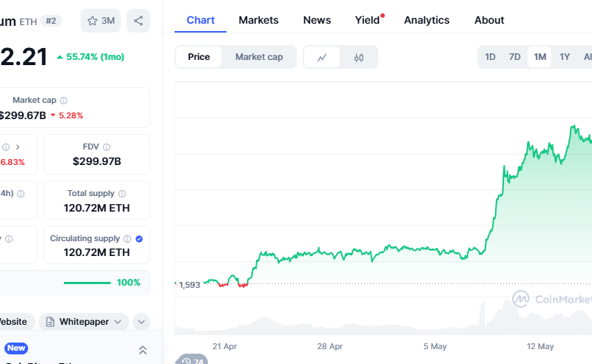Click the 21 Apr axis label
Image resolution: width=592 pixels, height=364 pixels.
225,347
